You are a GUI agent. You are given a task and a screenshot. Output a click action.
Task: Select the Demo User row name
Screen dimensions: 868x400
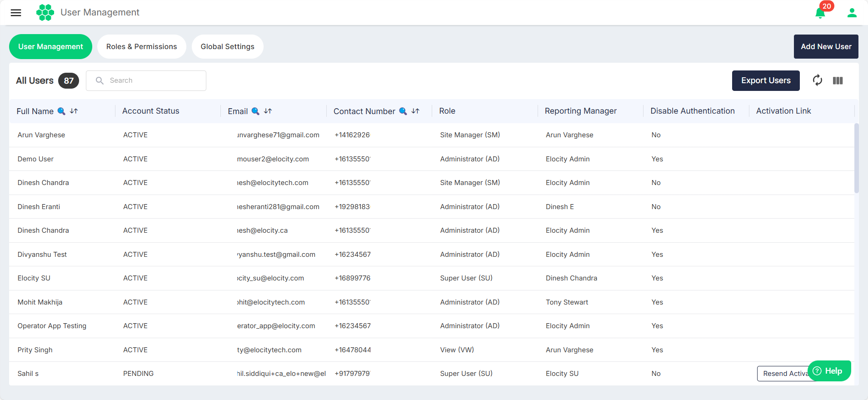point(35,159)
